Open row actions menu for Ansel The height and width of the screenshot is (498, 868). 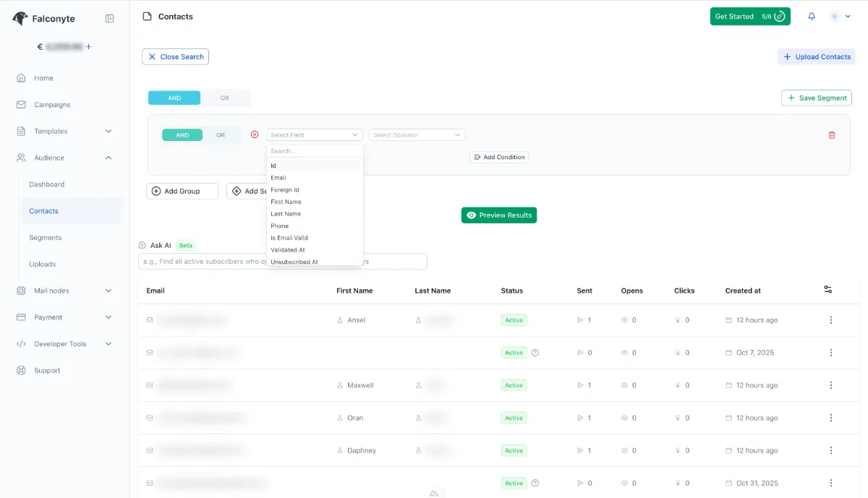click(x=830, y=320)
